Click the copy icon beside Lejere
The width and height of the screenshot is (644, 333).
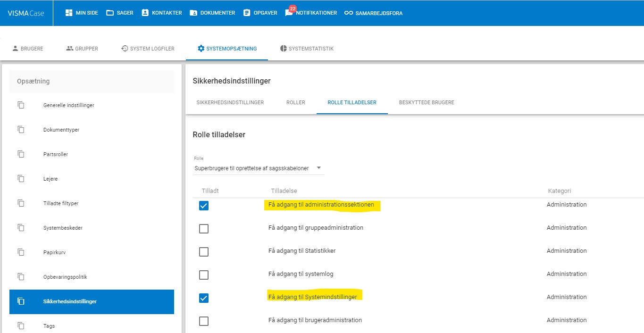(21, 179)
